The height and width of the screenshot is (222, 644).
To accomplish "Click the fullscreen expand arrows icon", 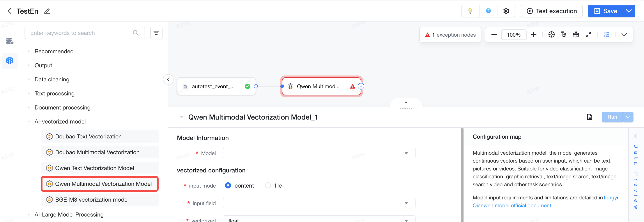I will (588, 34).
